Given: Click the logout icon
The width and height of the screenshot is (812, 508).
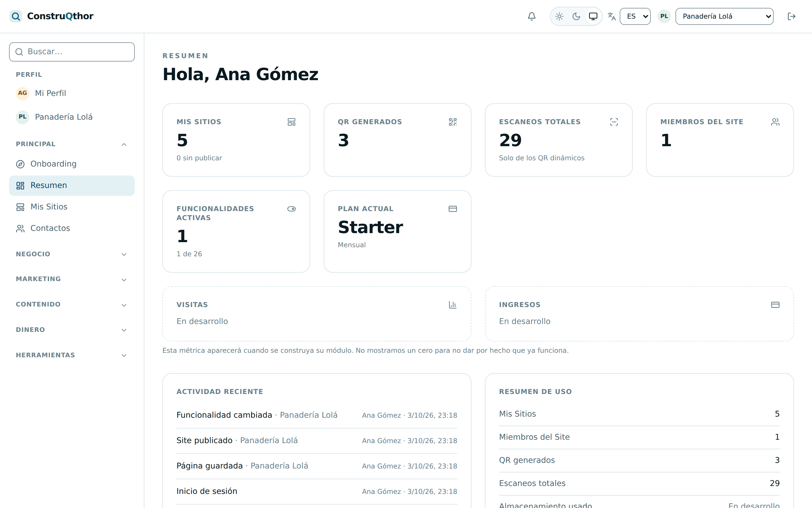Looking at the screenshot, I should point(791,16).
